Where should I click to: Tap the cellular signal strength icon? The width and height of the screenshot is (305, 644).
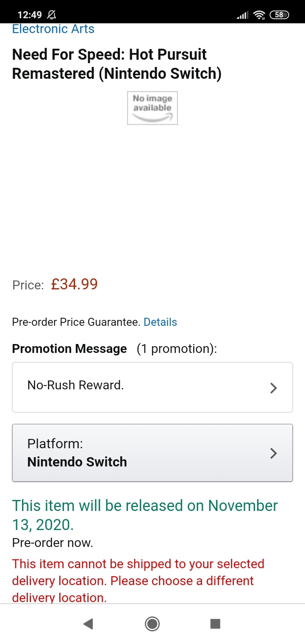pos(242,16)
